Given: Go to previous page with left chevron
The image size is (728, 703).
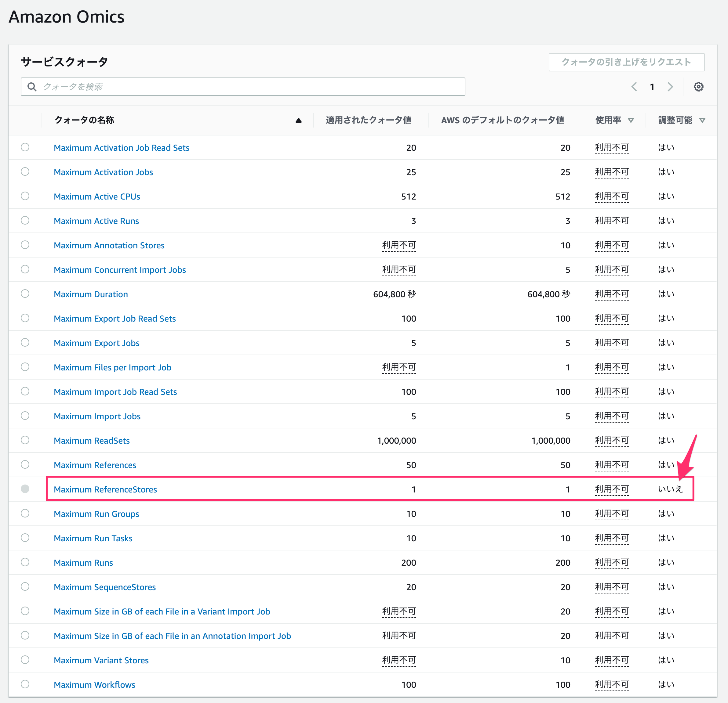Looking at the screenshot, I should click(x=634, y=86).
